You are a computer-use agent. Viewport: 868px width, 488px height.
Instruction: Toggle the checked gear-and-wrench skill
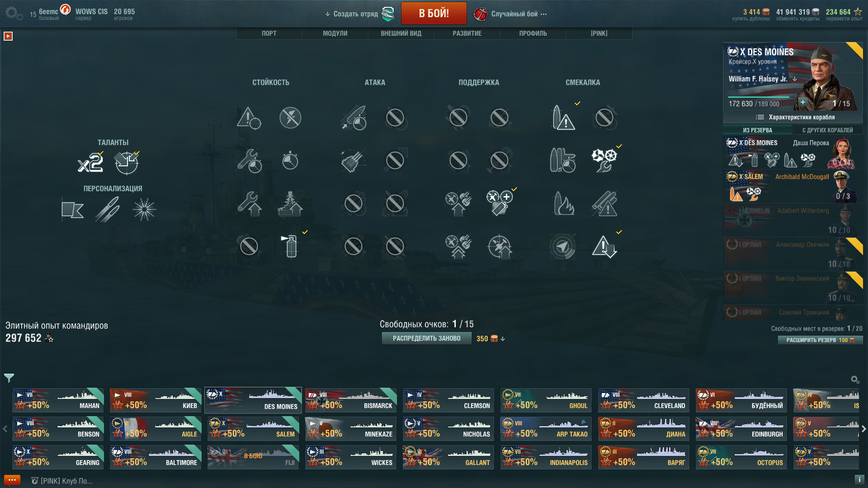pos(604,160)
